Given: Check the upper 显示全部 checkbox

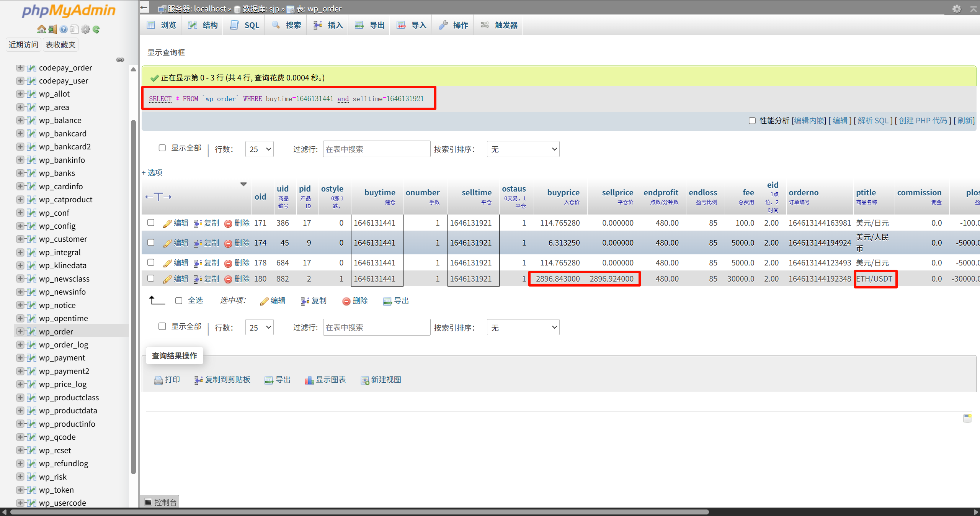Looking at the screenshot, I should (x=162, y=148).
